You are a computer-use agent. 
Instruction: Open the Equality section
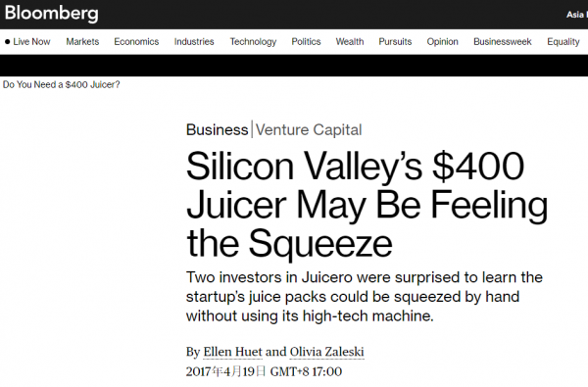pyautogui.click(x=563, y=41)
